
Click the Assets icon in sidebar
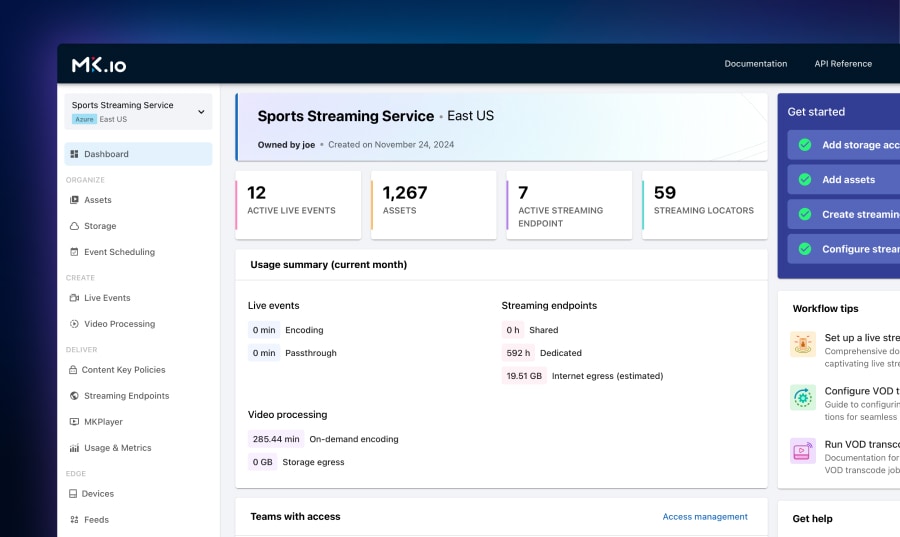coord(74,200)
